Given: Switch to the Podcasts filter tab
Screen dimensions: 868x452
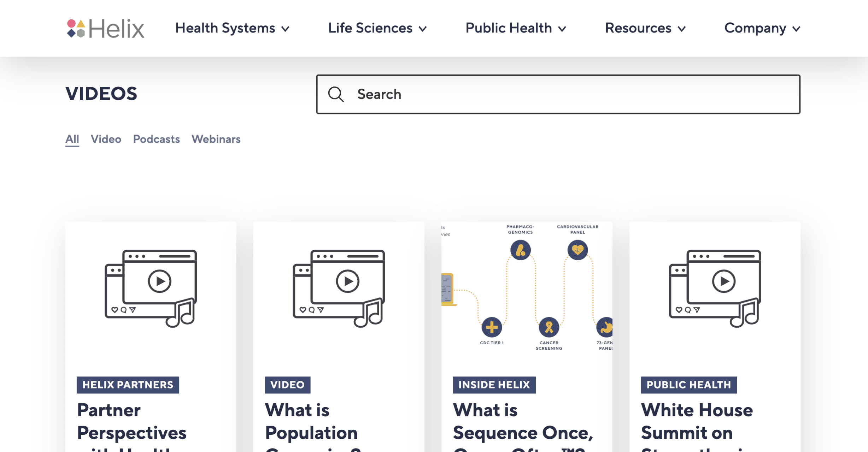Looking at the screenshot, I should coord(156,139).
